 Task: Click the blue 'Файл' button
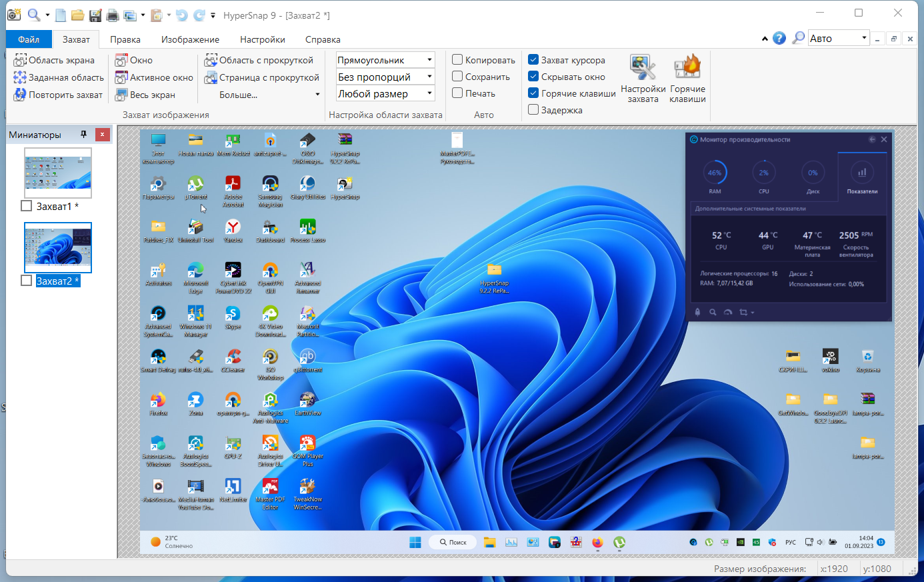click(x=29, y=39)
